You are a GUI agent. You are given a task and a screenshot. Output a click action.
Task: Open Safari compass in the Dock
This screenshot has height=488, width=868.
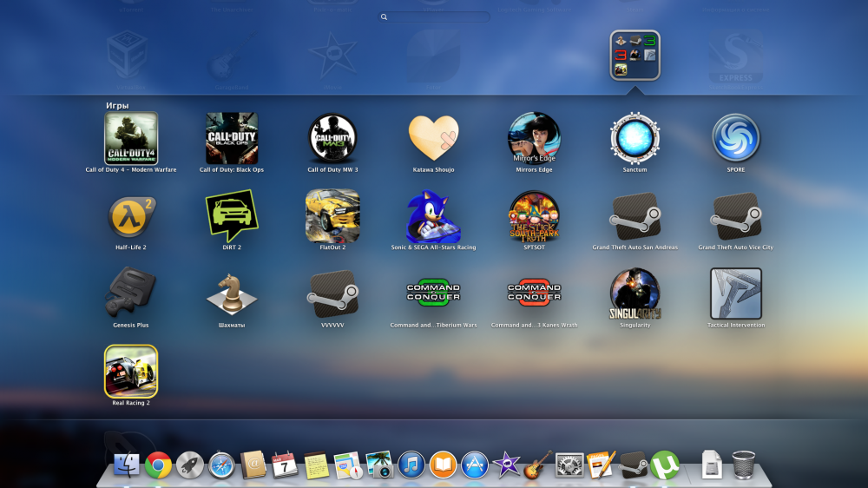tap(221, 465)
